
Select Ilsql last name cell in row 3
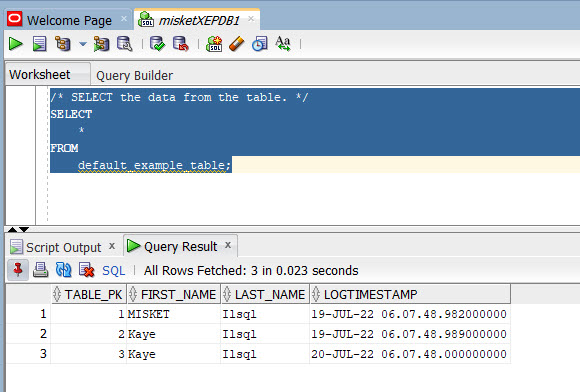coord(265,354)
